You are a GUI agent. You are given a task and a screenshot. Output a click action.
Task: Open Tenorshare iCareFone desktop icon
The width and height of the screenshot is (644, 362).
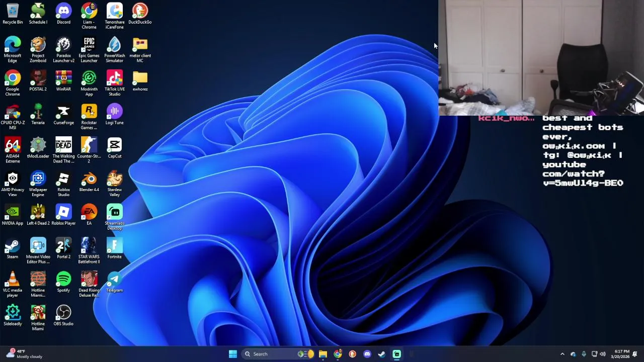pos(115,16)
